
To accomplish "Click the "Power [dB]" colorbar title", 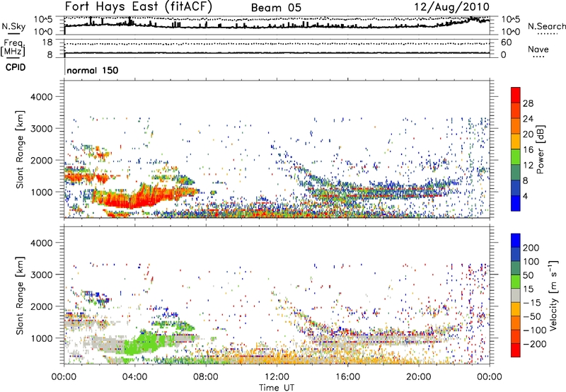I will [540, 149].
